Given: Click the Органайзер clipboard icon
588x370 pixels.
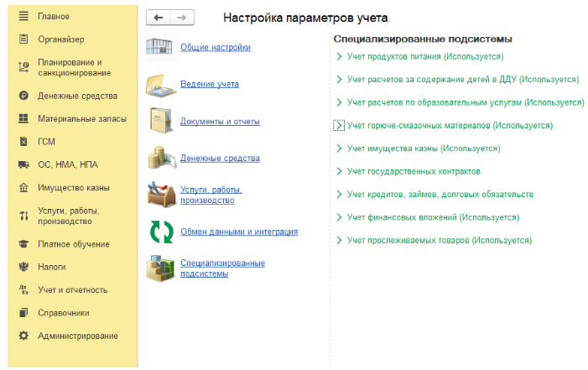Looking at the screenshot, I should point(23,39).
